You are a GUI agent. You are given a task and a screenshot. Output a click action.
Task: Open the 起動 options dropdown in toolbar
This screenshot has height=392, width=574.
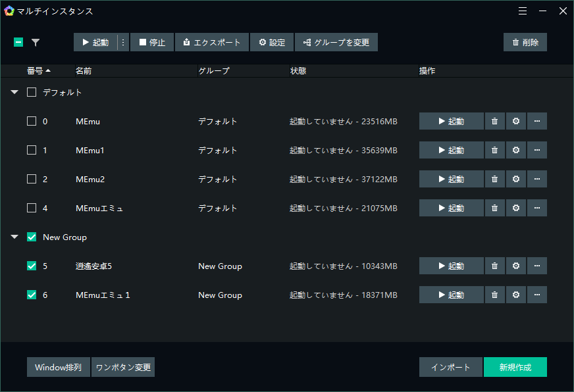tap(122, 42)
